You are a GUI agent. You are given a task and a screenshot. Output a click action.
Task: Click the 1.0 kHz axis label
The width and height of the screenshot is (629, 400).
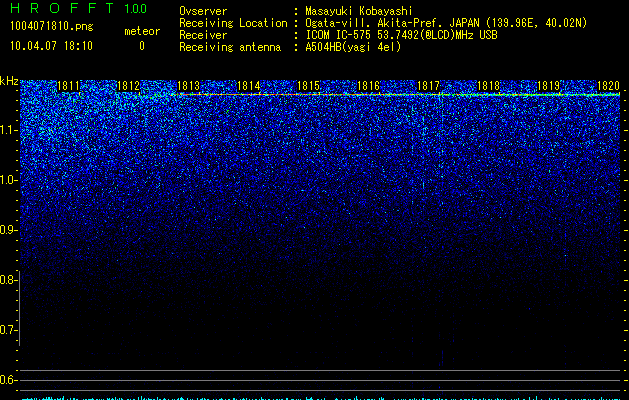click(8, 180)
